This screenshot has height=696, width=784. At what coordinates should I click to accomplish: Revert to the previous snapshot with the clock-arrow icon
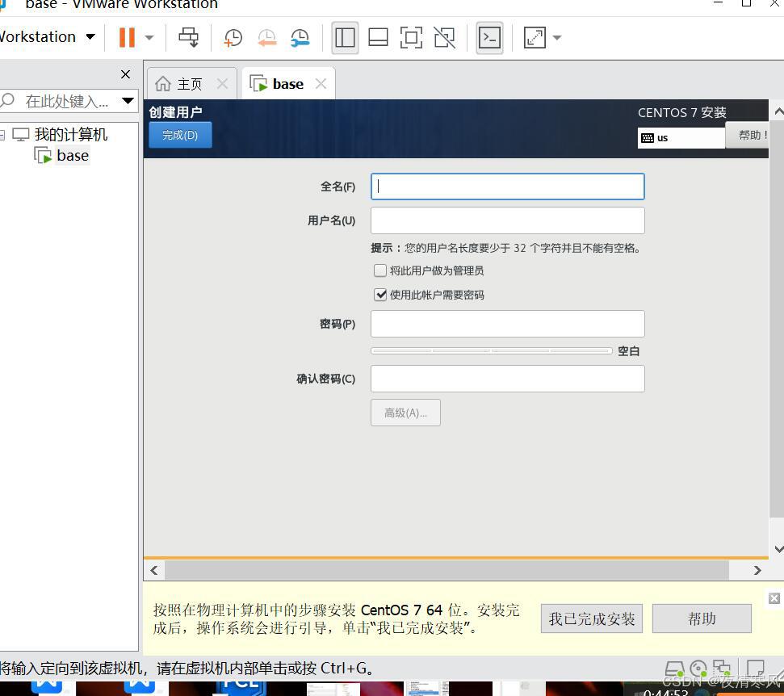[267, 38]
